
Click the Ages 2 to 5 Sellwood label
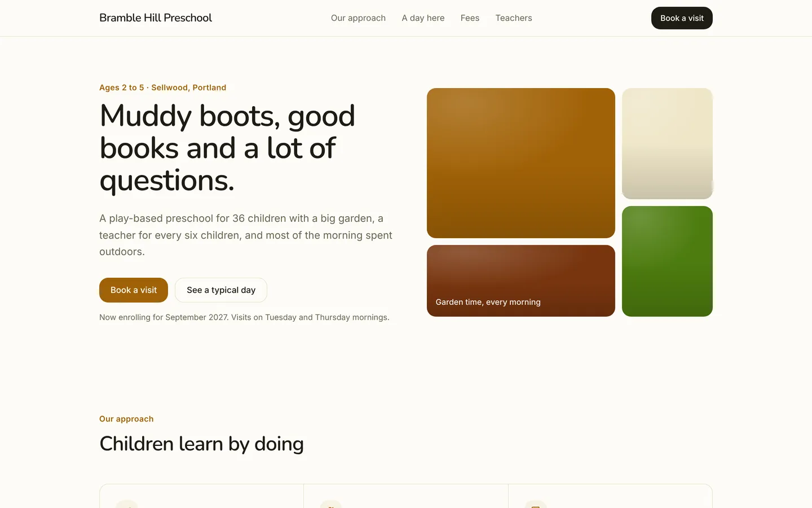(x=162, y=87)
